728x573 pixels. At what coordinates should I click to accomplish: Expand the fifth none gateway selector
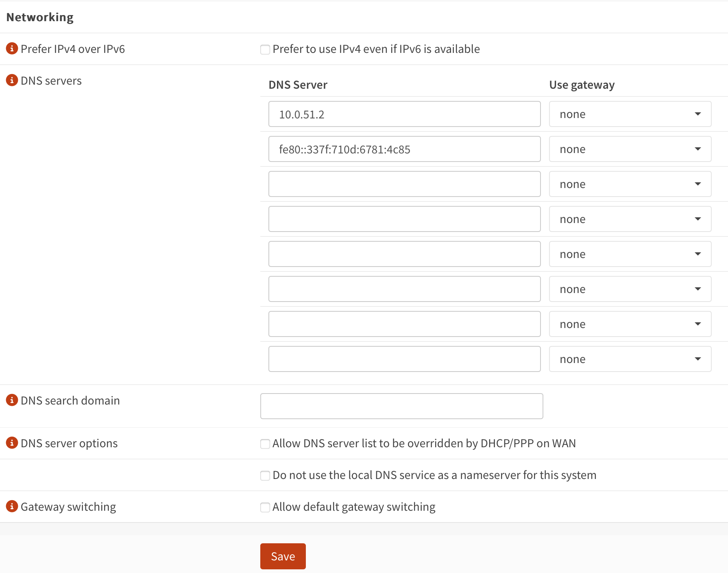click(x=630, y=254)
